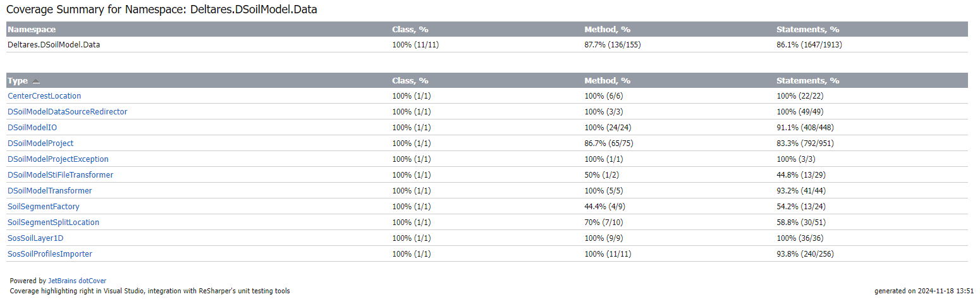Image resolution: width=980 pixels, height=299 pixels.
Task: Click the Class, % header in Type table
Action: 410,81
